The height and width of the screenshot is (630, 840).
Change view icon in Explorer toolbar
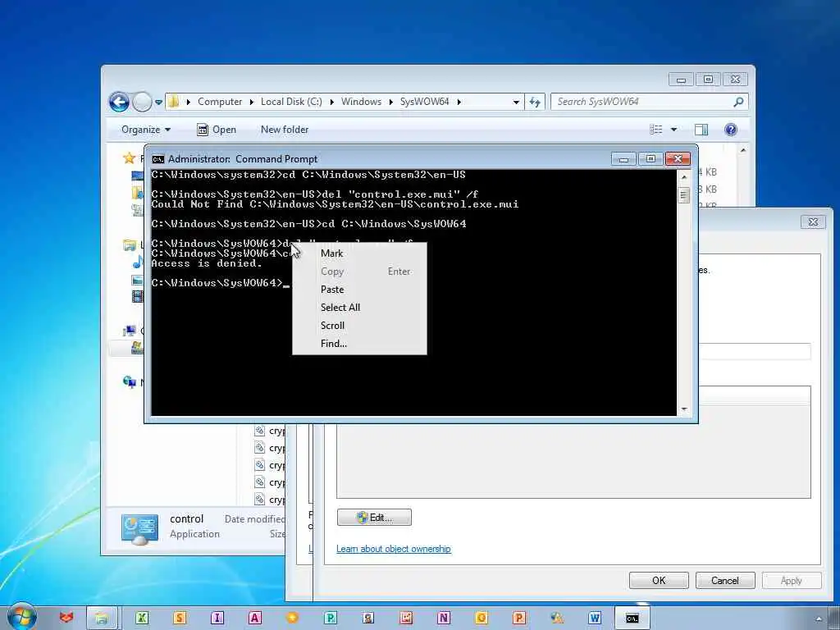[655, 129]
